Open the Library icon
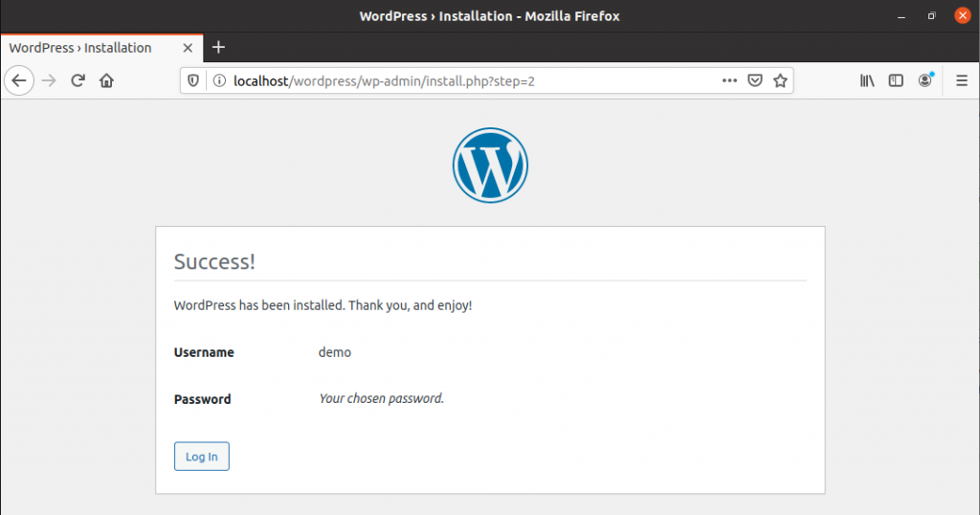This screenshot has height=515, width=980. pyautogui.click(x=868, y=81)
